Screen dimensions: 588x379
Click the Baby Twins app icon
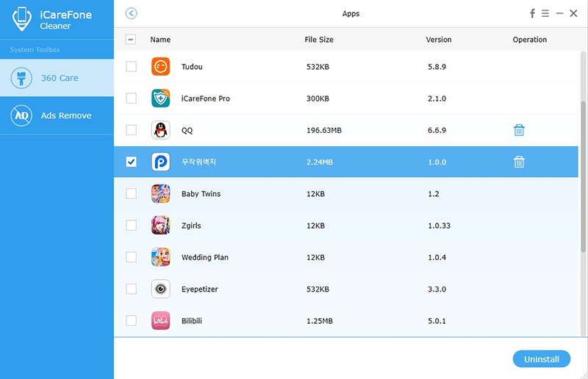point(160,194)
